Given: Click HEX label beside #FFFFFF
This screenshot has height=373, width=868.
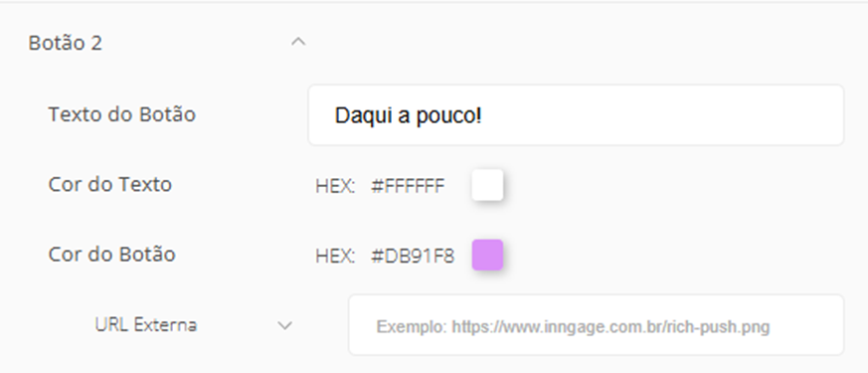Looking at the screenshot, I should click(x=335, y=187).
